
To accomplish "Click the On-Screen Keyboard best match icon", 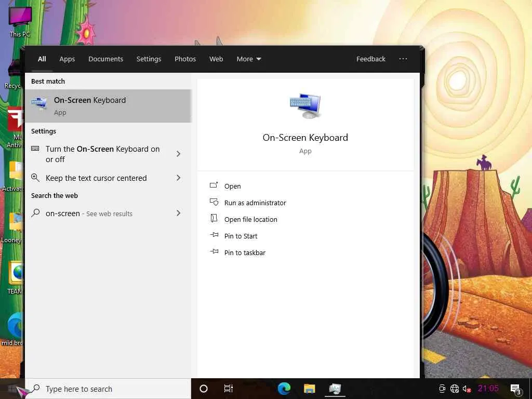I will tap(39, 103).
